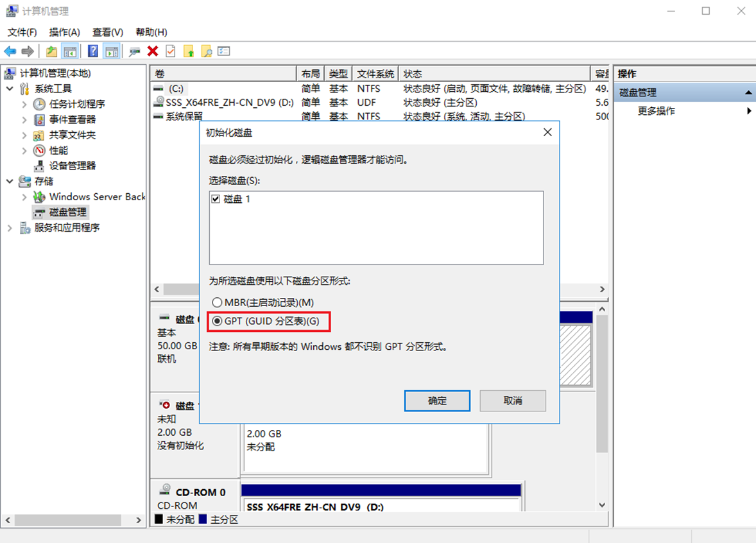Click the 确定 button
The width and height of the screenshot is (756, 543).
tap(437, 401)
